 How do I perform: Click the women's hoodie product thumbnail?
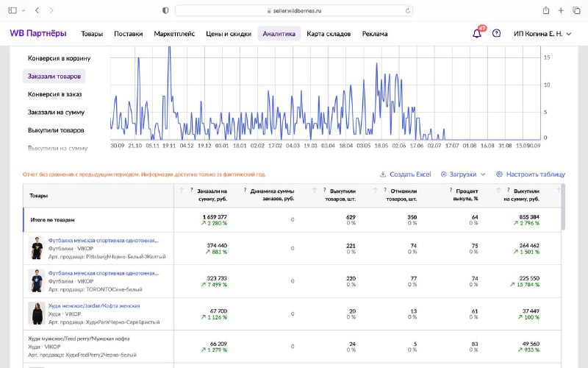point(37,314)
